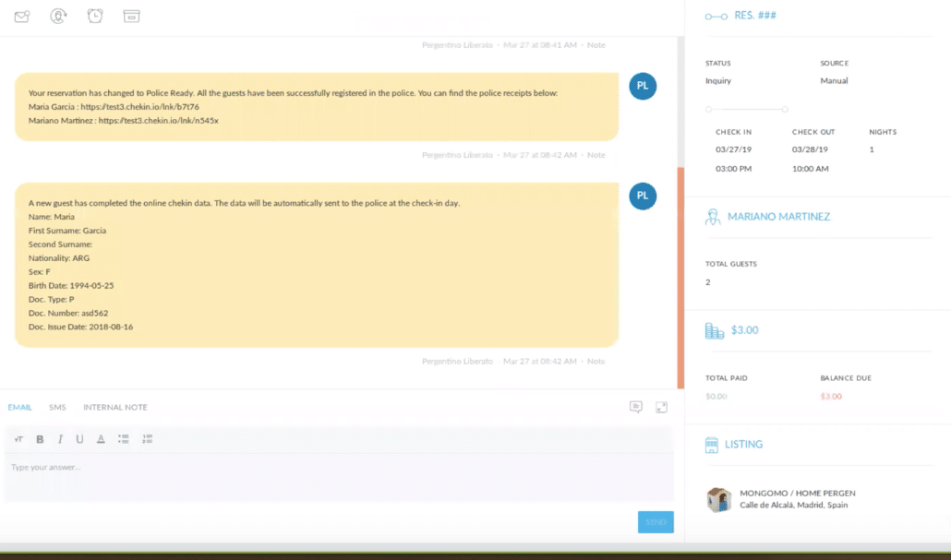Open the font size dropdown
Screen dimensions: 951x560
pos(18,439)
